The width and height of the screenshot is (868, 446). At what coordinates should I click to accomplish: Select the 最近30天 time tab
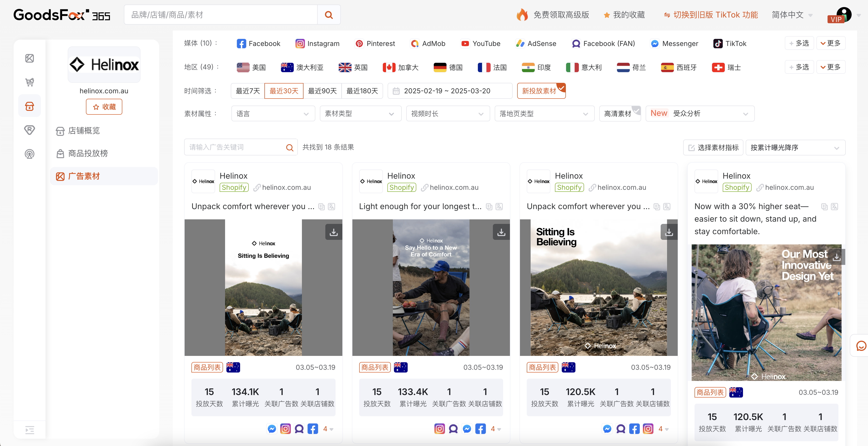284,91
